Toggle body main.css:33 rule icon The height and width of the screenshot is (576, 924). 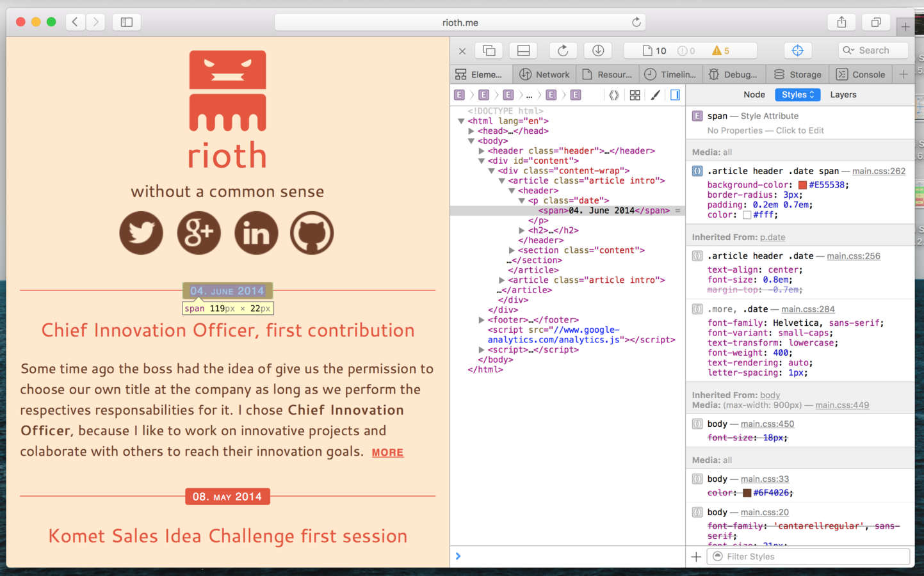pyautogui.click(x=697, y=479)
